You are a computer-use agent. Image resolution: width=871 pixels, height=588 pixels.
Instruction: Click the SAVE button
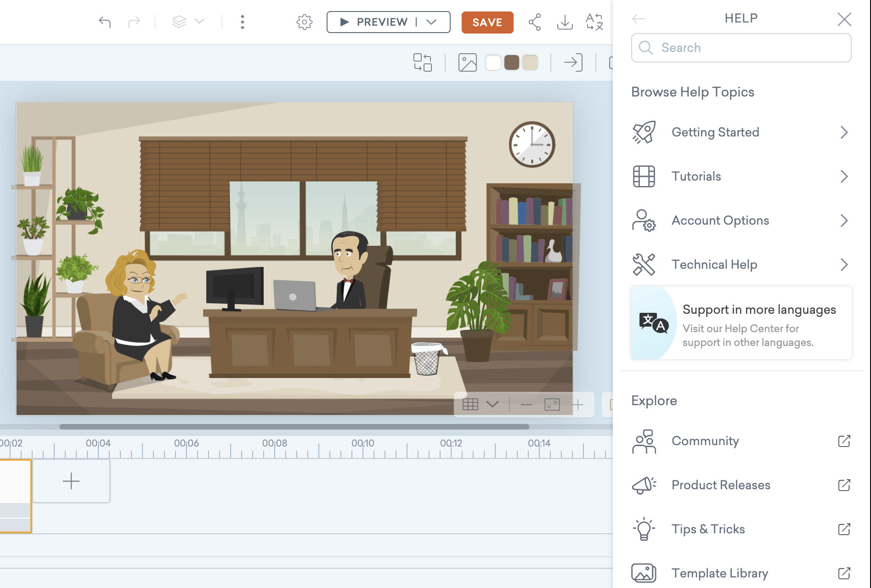click(487, 22)
